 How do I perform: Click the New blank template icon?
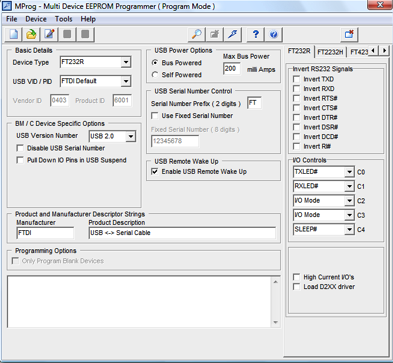pyautogui.click(x=13, y=34)
